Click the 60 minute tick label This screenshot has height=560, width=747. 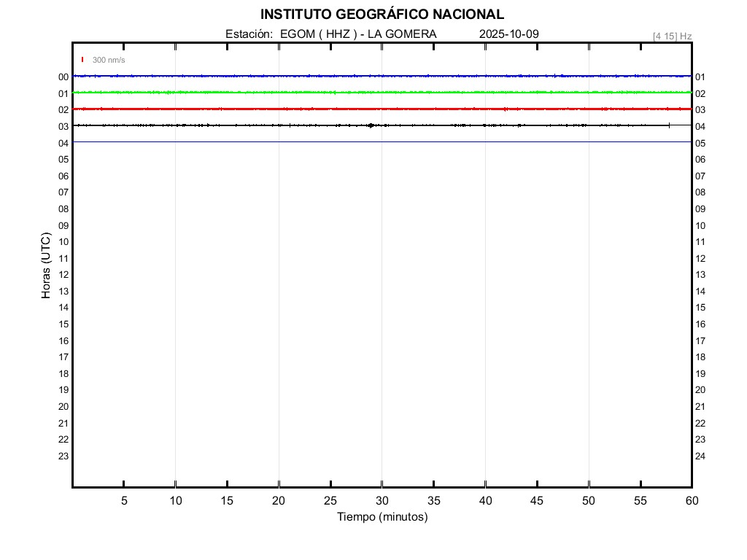tap(691, 501)
